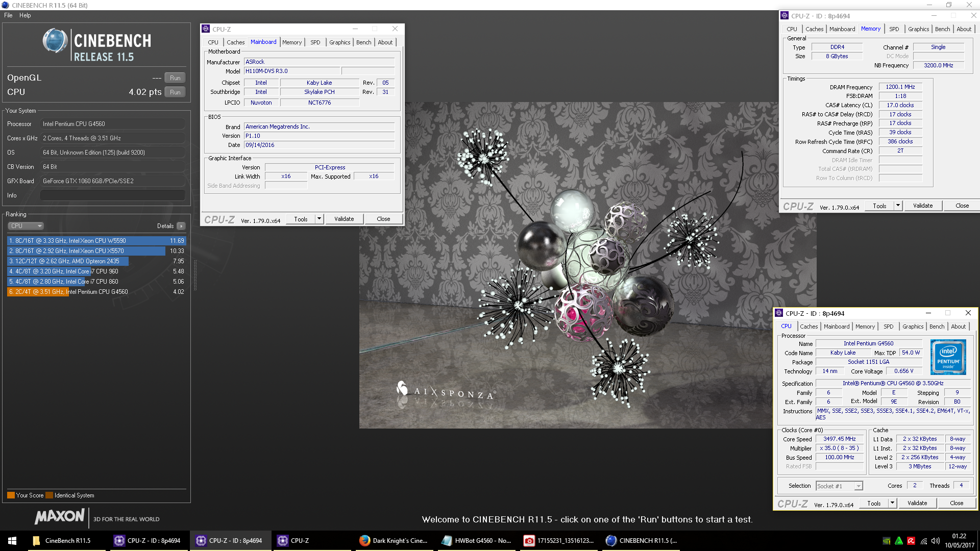Select the Pentium G4560 ranking entry
This screenshot has height=551, width=980.
tap(96, 292)
